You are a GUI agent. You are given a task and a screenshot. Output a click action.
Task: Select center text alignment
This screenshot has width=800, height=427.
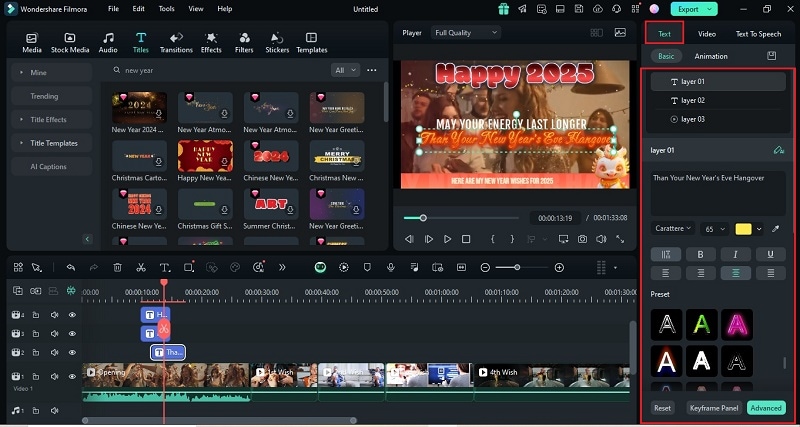pyautogui.click(x=735, y=273)
